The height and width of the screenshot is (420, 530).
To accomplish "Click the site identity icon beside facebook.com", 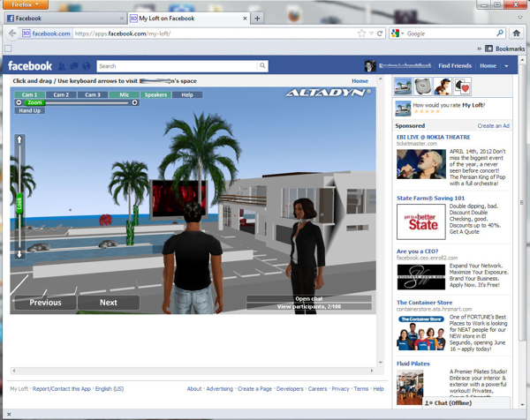I will coord(26,33).
